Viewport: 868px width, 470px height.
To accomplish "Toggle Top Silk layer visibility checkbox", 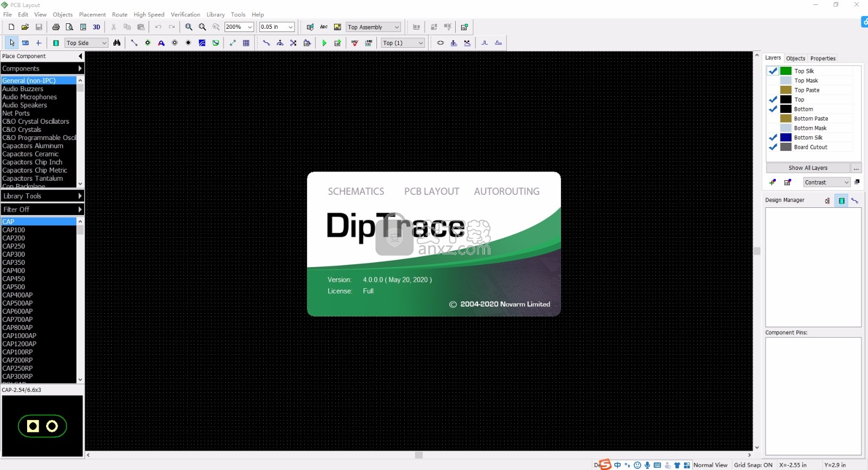I will [773, 71].
